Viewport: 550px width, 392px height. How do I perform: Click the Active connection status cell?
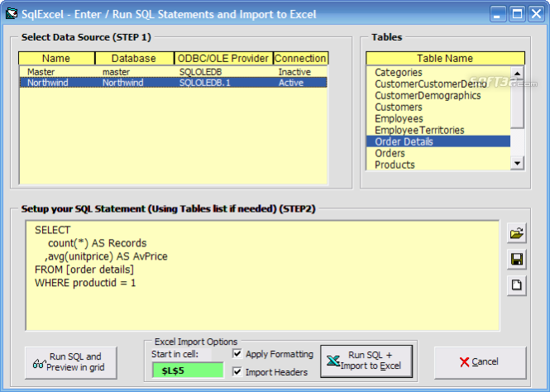tap(291, 83)
